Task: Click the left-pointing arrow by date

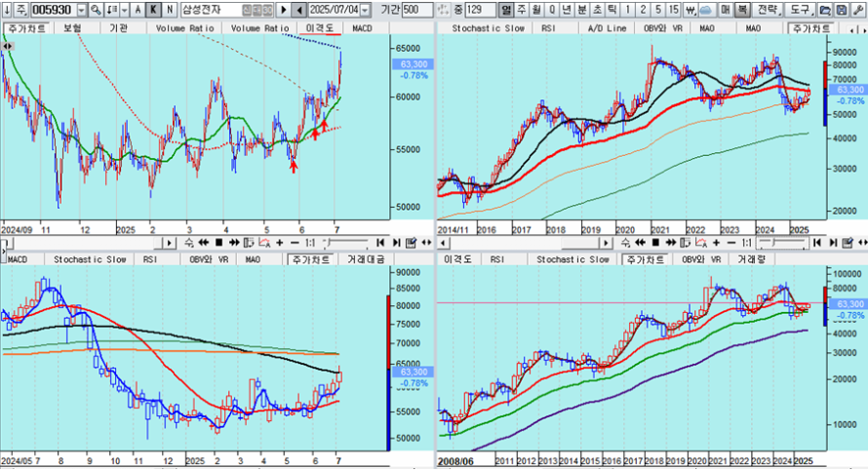Action: coord(297,9)
